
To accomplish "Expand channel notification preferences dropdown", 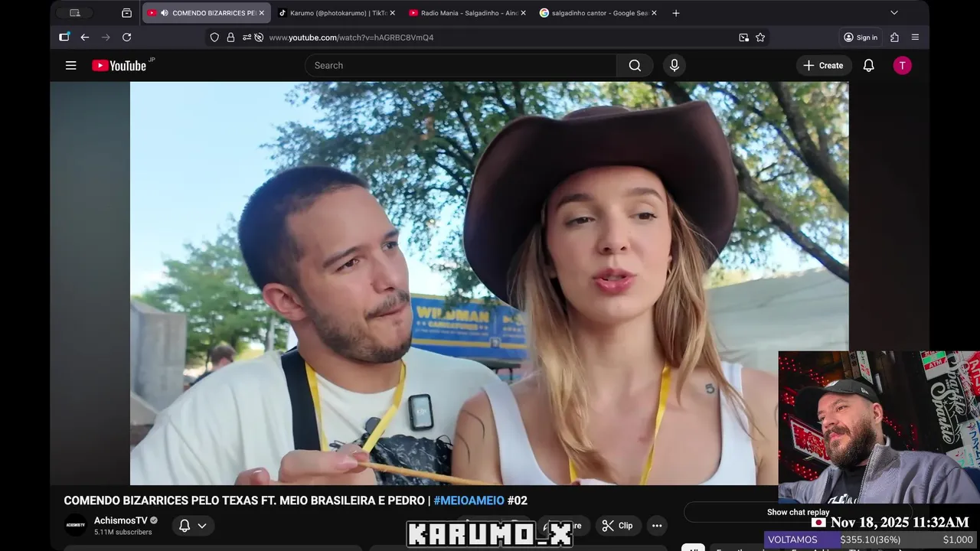I will (202, 526).
